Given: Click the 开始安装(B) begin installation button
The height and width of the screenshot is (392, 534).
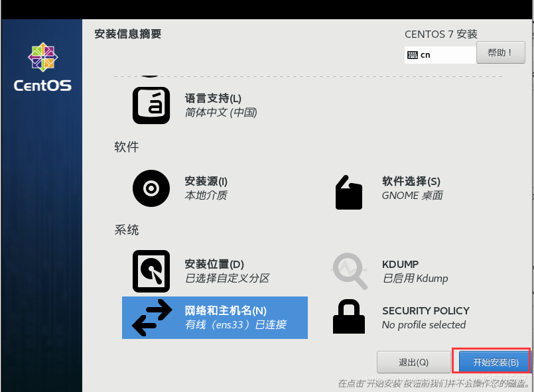Looking at the screenshot, I should [495, 362].
